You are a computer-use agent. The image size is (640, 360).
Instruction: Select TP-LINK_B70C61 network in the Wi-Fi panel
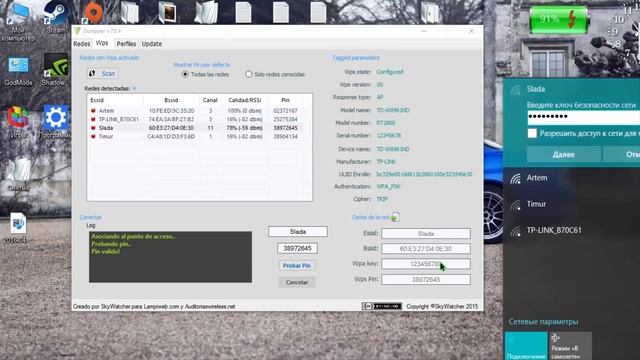click(571, 231)
